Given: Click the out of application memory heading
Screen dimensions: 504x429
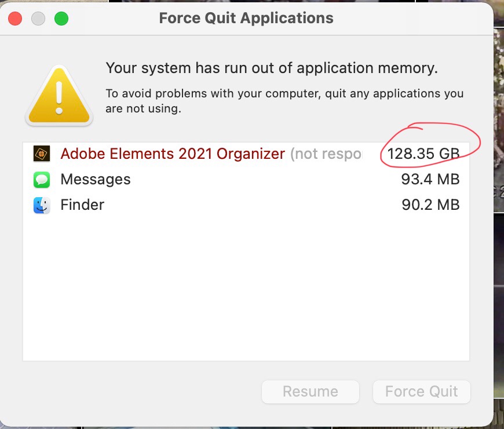Looking at the screenshot, I should 271,68.
